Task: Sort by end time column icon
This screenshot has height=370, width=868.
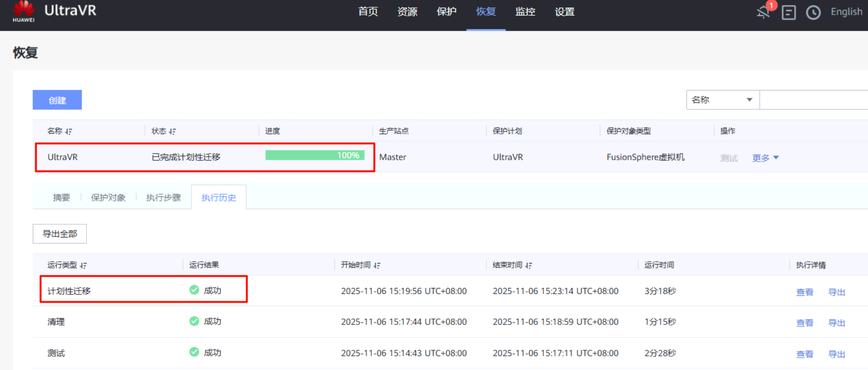Action: pos(529,265)
